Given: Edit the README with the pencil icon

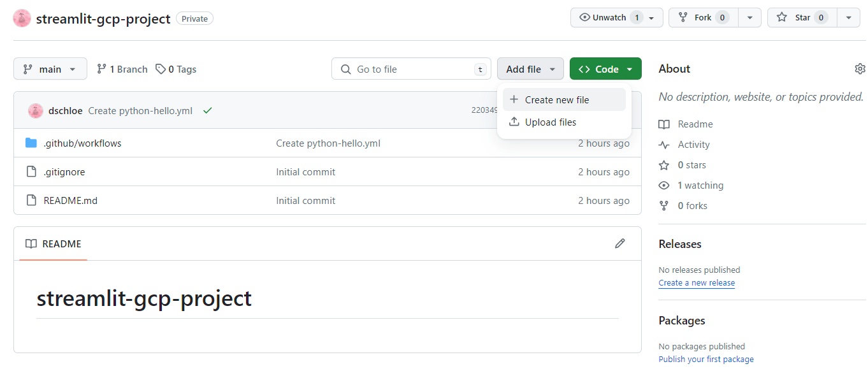Looking at the screenshot, I should (x=620, y=244).
